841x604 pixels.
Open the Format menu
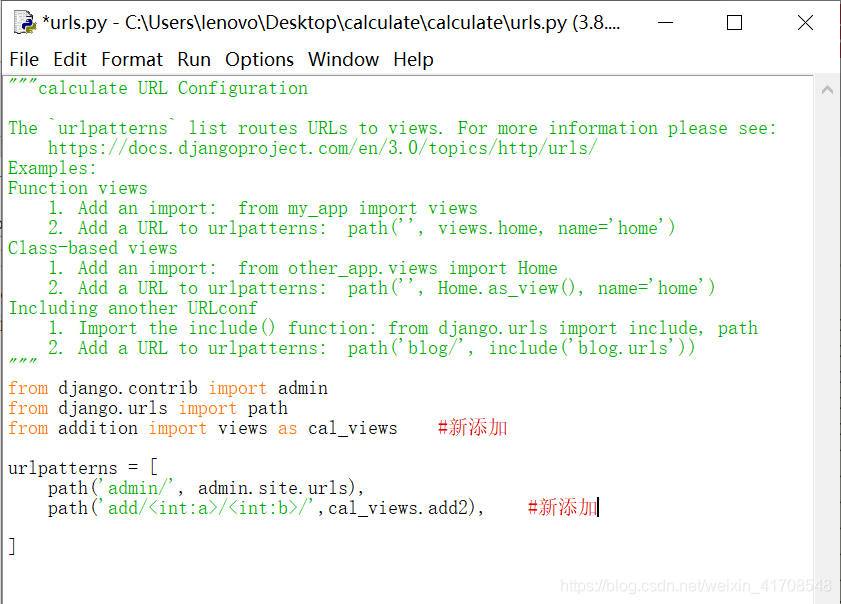pos(132,59)
